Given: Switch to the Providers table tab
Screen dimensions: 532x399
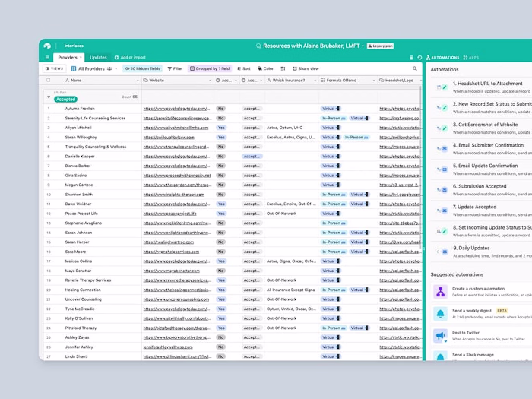Looking at the screenshot, I should [x=68, y=57].
